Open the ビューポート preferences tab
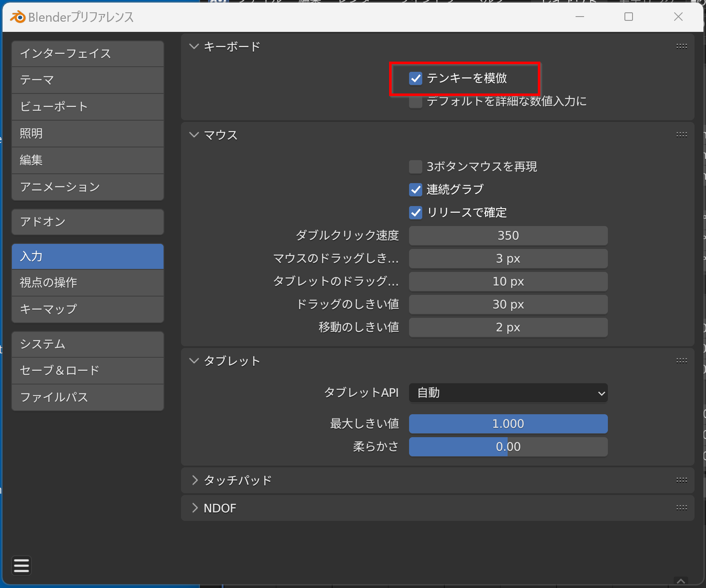The image size is (706, 588). tap(88, 107)
